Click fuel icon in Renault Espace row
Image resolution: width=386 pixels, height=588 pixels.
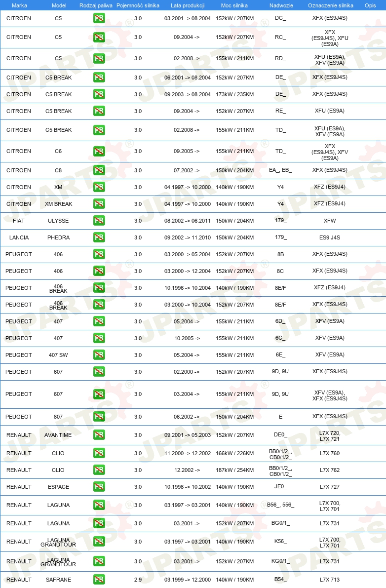[99, 487]
